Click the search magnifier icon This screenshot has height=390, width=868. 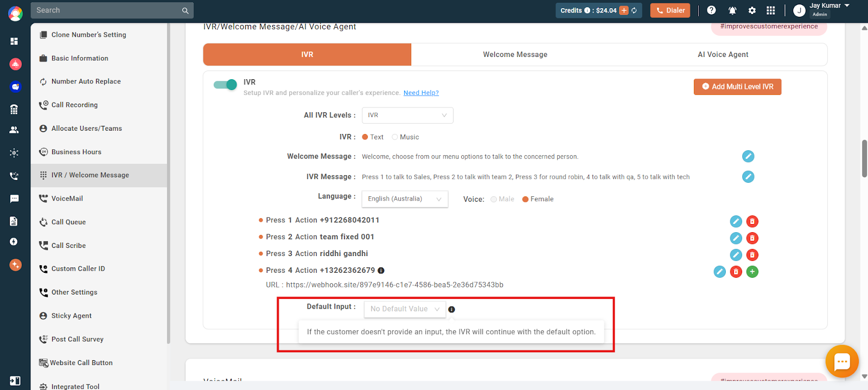(185, 10)
